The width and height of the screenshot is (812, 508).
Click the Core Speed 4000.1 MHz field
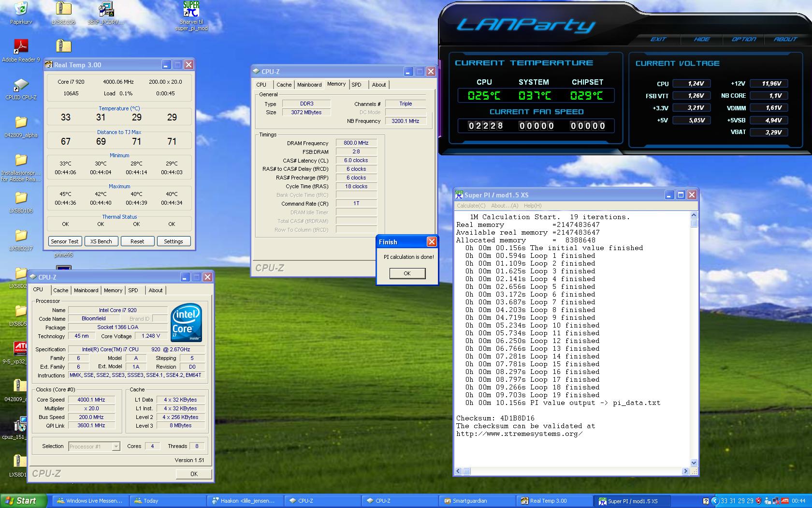click(x=91, y=400)
